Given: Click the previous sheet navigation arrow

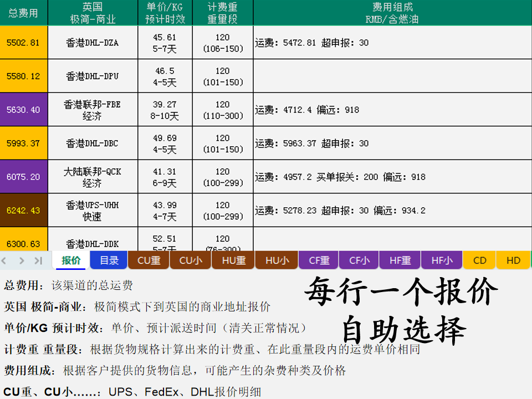Looking at the screenshot, I should tap(6, 260).
